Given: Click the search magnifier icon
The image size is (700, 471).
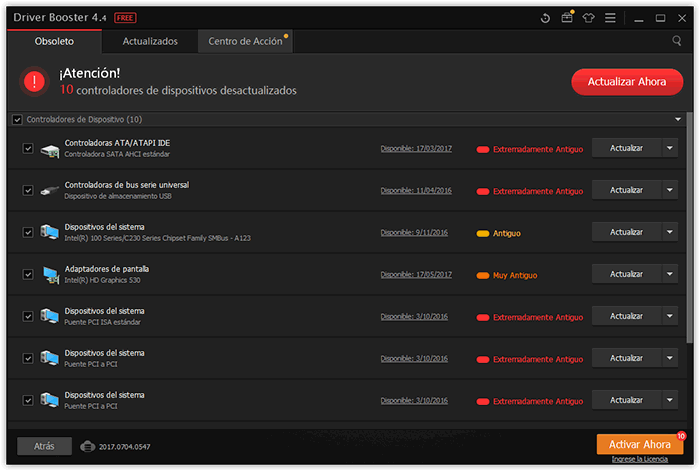Looking at the screenshot, I should (x=678, y=41).
